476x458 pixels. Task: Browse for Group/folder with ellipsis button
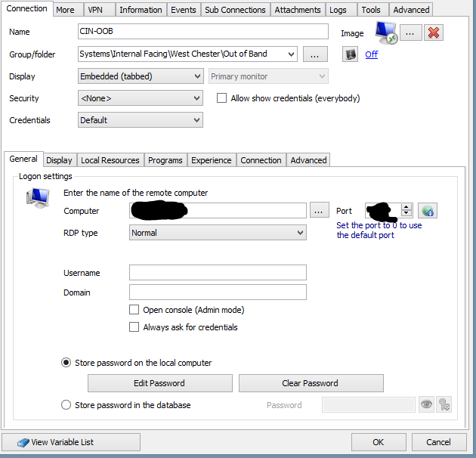click(315, 54)
